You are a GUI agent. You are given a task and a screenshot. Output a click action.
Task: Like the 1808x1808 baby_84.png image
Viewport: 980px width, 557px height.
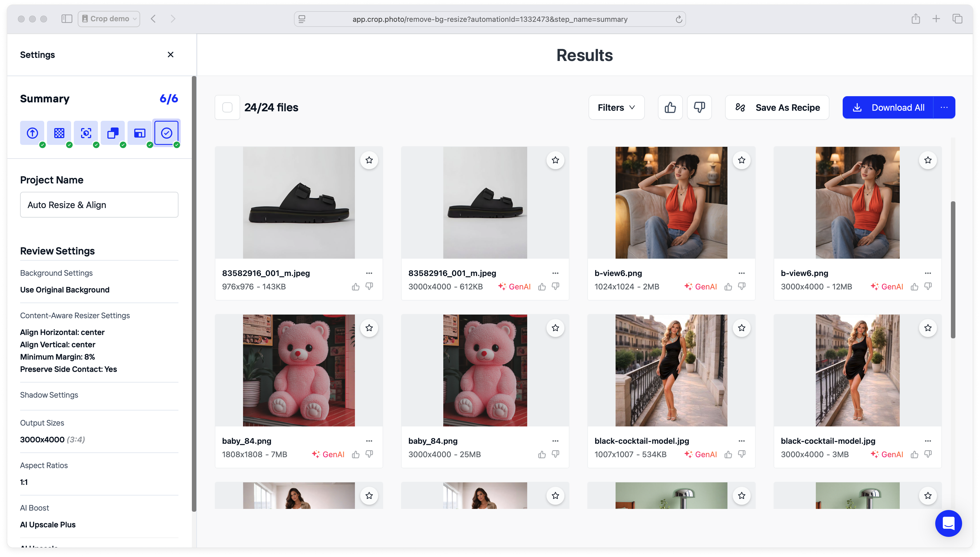pos(356,454)
